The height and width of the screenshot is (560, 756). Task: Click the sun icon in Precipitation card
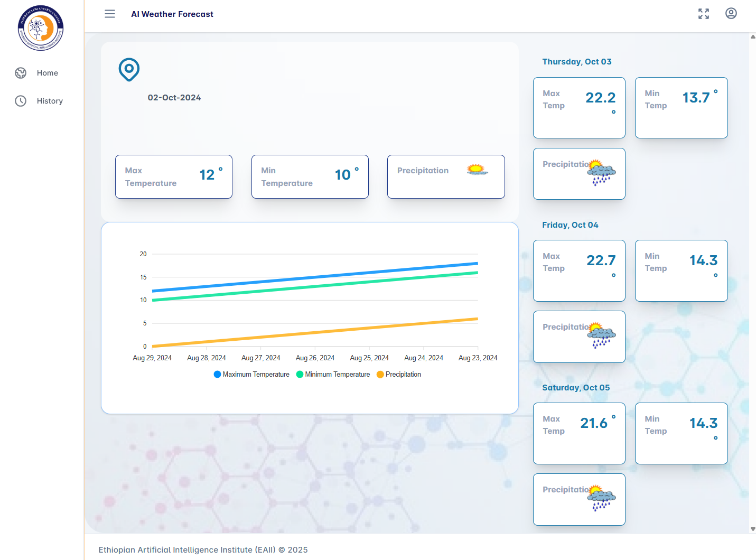coord(477,170)
